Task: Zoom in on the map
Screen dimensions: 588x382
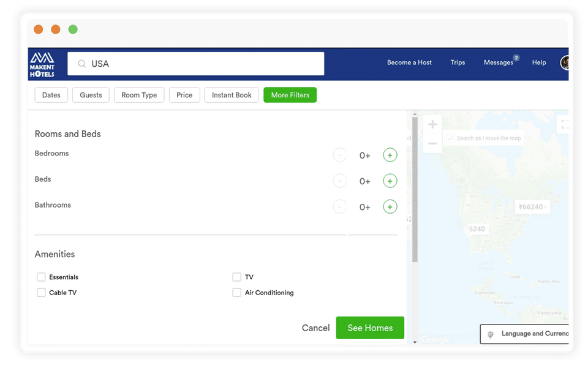Action: pyautogui.click(x=432, y=124)
